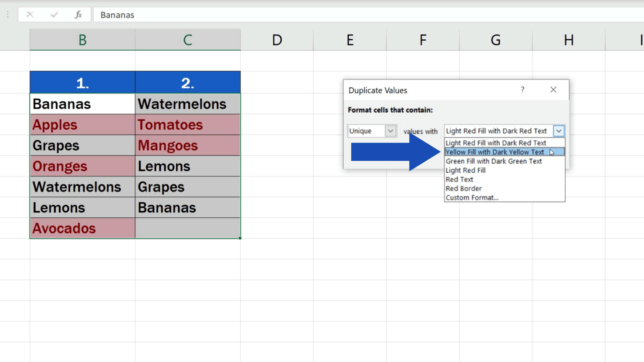Click the header cell labeled 1.

[x=83, y=83]
